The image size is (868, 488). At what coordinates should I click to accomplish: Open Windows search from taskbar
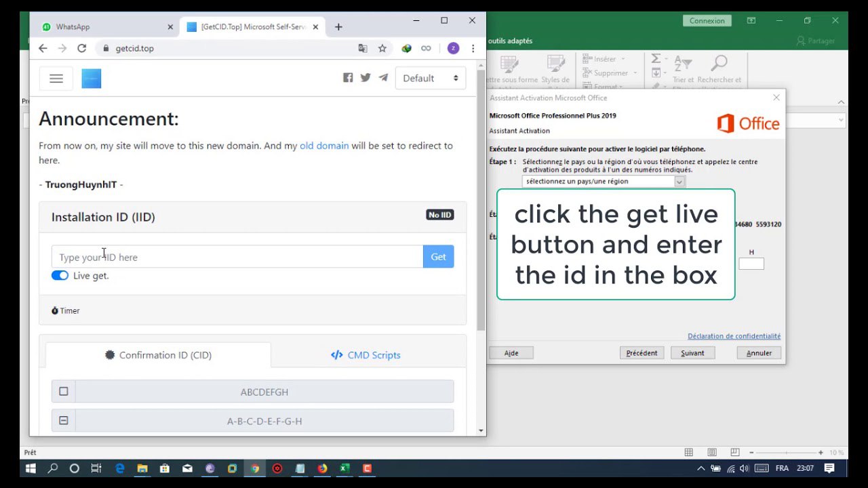52,468
